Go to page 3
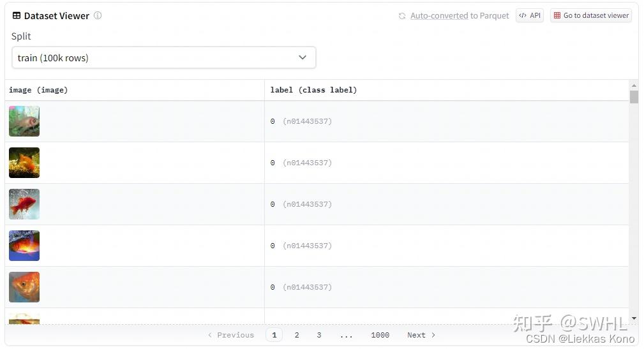The width and height of the screenshot is (644, 349). 319,335
